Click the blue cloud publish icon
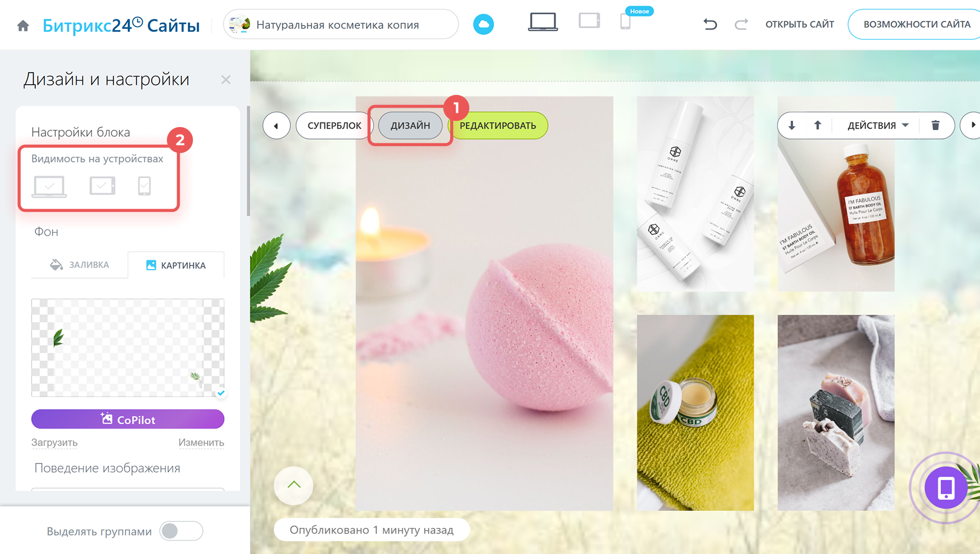 click(483, 24)
